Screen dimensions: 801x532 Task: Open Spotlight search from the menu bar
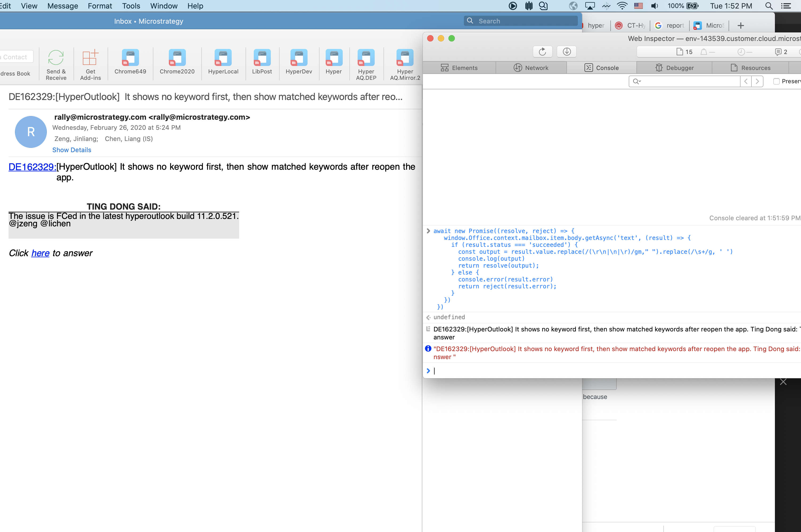click(x=769, y=6)
